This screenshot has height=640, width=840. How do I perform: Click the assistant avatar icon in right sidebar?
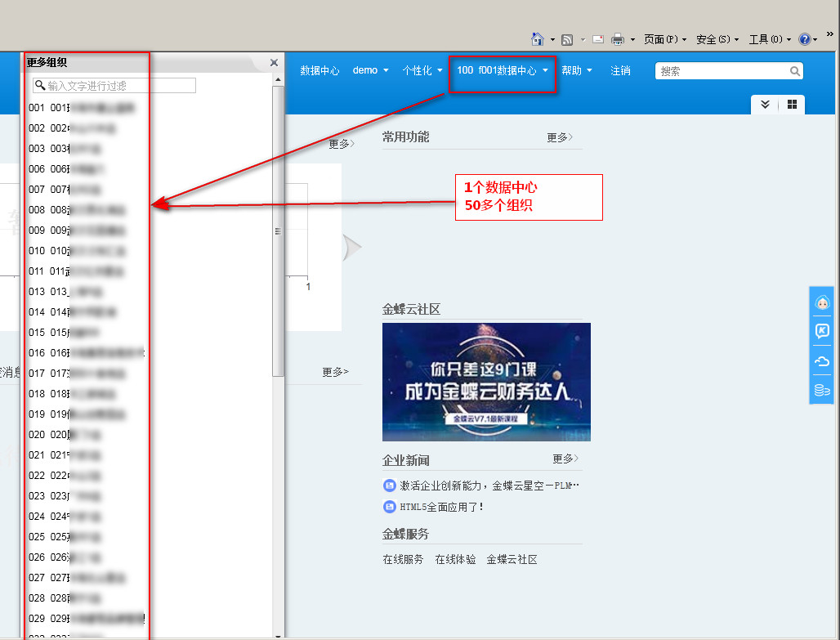tap(822, 303)
